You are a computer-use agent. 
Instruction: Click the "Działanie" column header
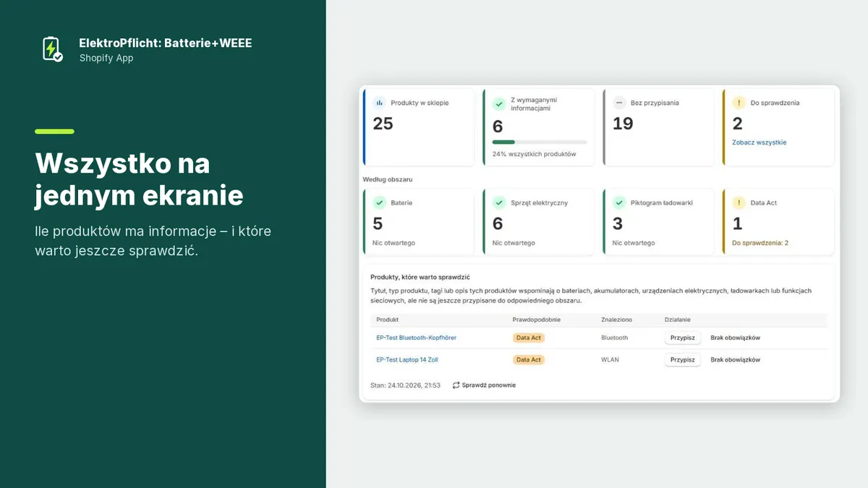pyautogui.click(x=678, y=320)
